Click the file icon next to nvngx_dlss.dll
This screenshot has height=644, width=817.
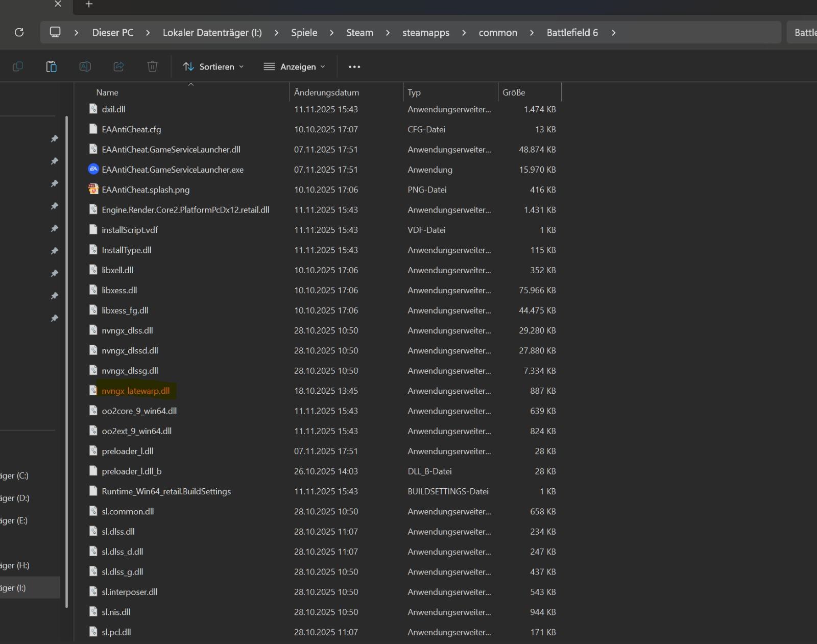pyautogui.click(x=93, y=330)
